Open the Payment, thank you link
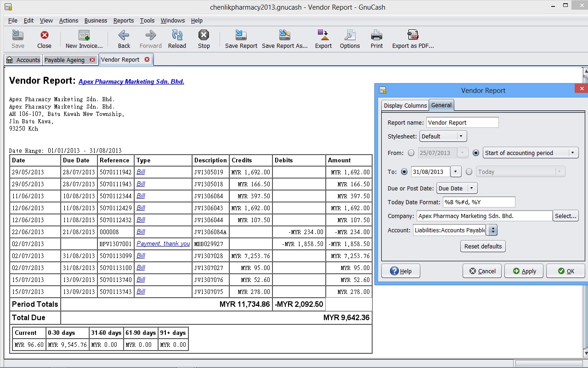 pyautogui.click(x=163, y=243)
